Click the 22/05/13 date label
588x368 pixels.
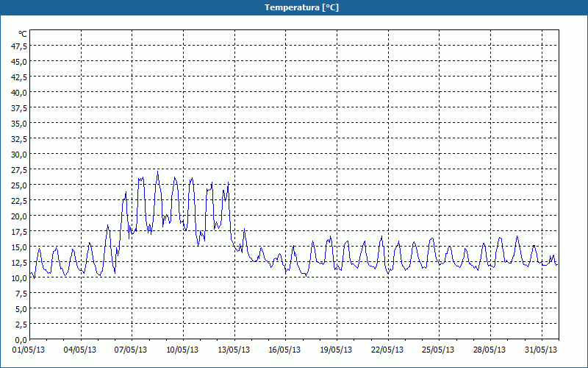387,350
